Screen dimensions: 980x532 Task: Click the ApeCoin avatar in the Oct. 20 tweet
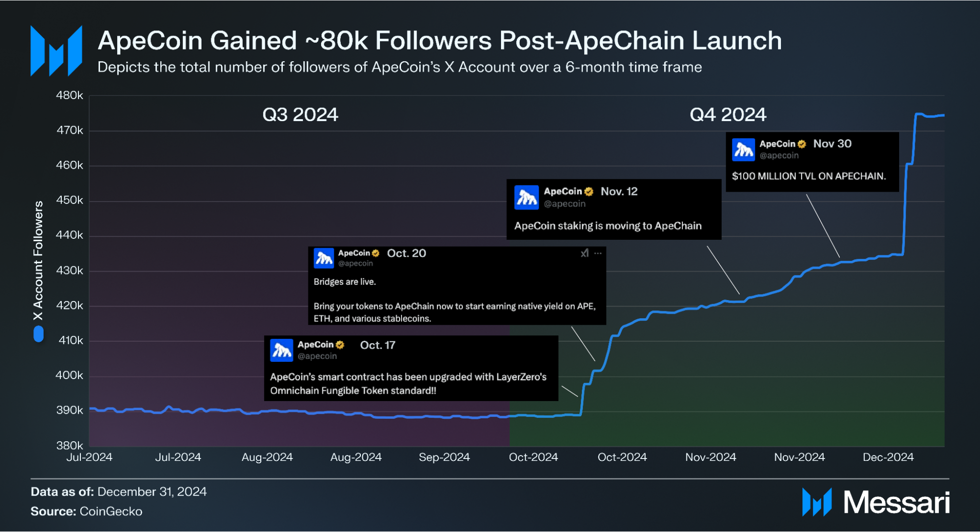[324, 258]
